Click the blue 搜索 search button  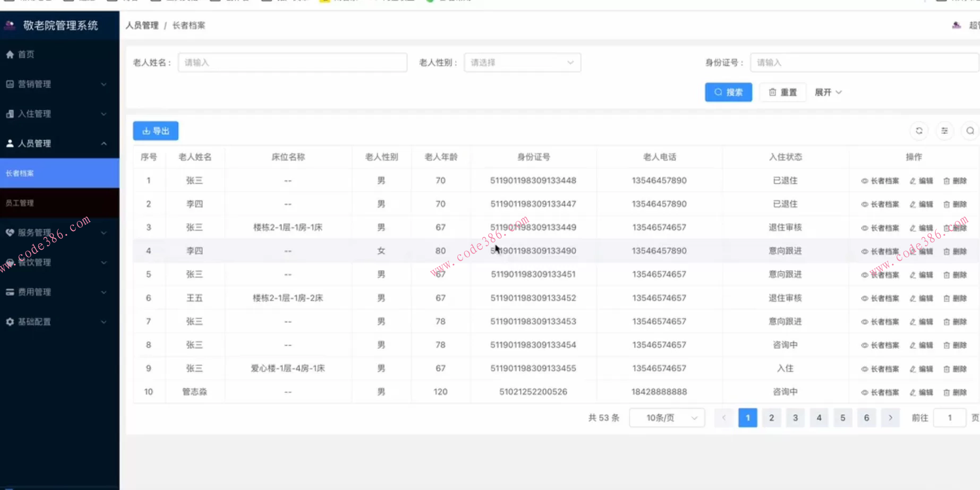pos(728,92)
